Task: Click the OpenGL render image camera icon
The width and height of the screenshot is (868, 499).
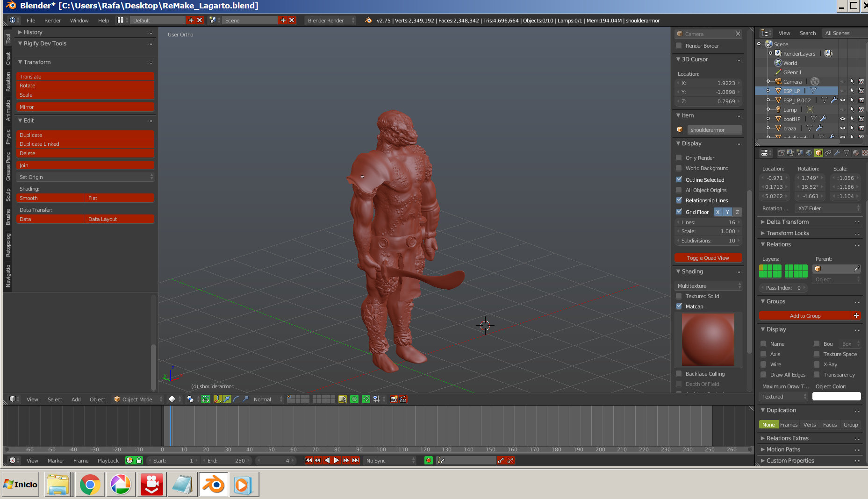Action: [394, 399]
